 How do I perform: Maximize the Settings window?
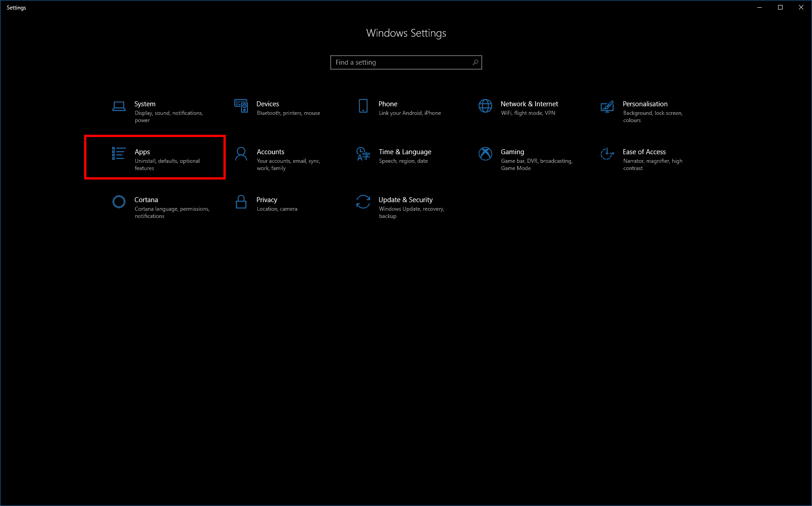pyautogui.click(x=780, y=7)
